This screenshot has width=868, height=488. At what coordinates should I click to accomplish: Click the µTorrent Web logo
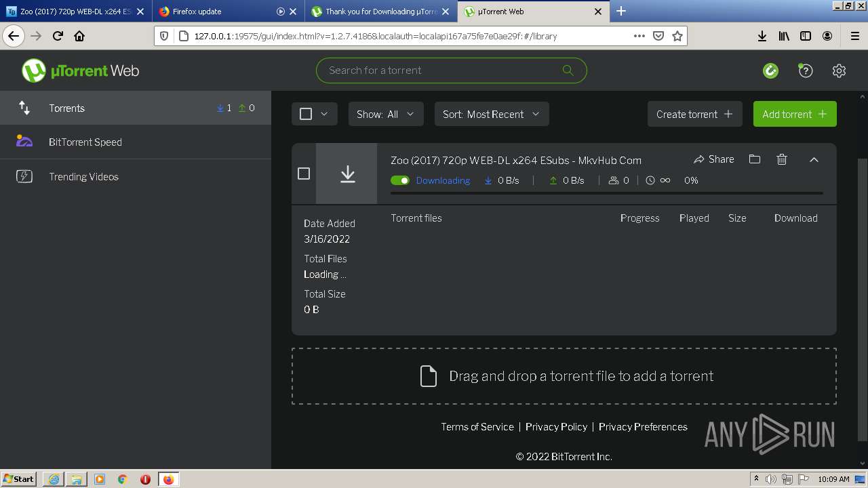[x=80, y=70]
